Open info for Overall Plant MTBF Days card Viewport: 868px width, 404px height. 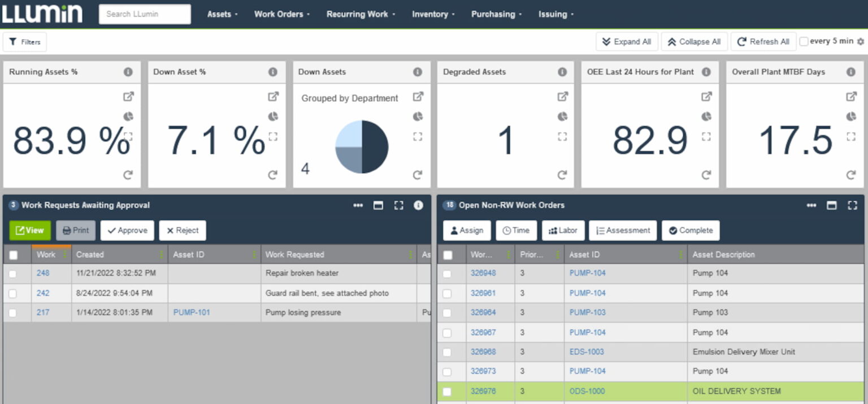pos(851,72)
